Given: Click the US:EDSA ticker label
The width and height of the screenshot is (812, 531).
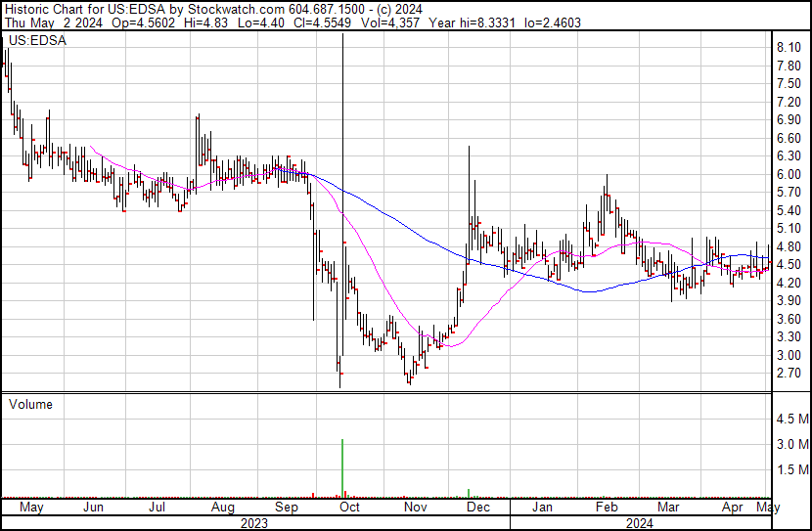Looking at the screenshot, I should pyautogui.click(x=34, y=40).
